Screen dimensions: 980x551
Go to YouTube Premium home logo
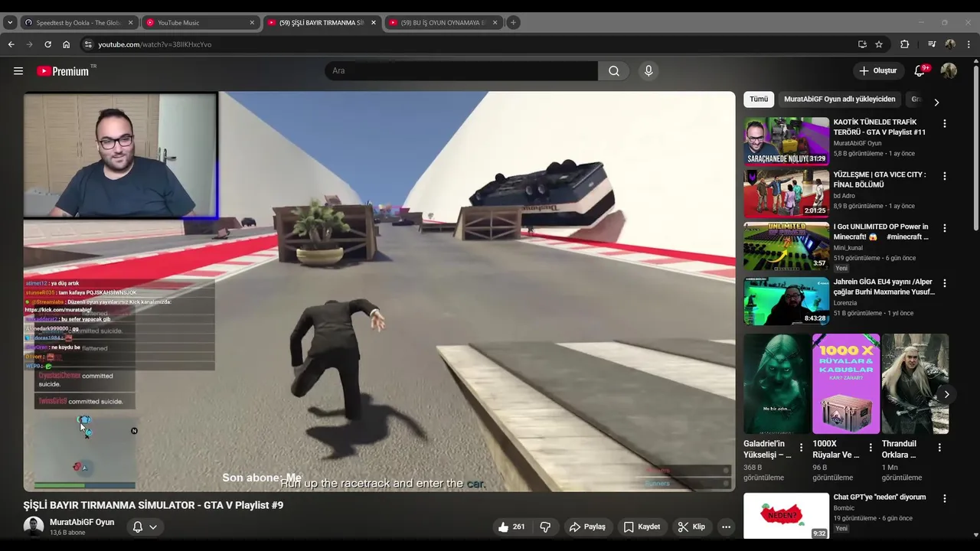64,71
